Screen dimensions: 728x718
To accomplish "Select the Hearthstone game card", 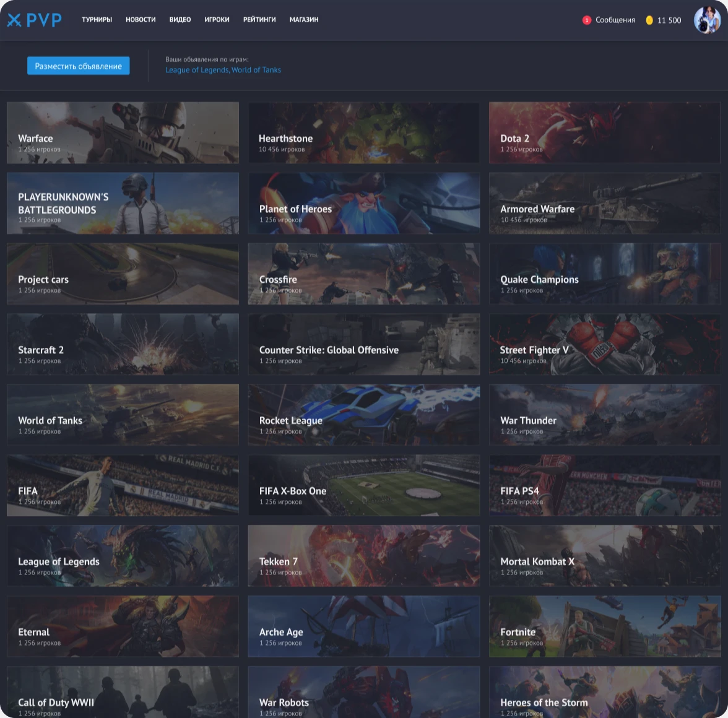I will pos(364,132).
